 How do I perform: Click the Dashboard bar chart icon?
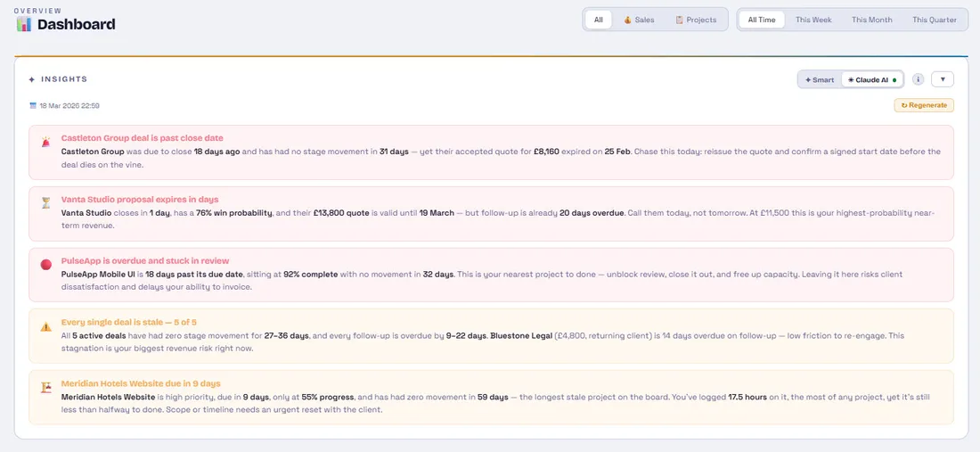point(24,24)
